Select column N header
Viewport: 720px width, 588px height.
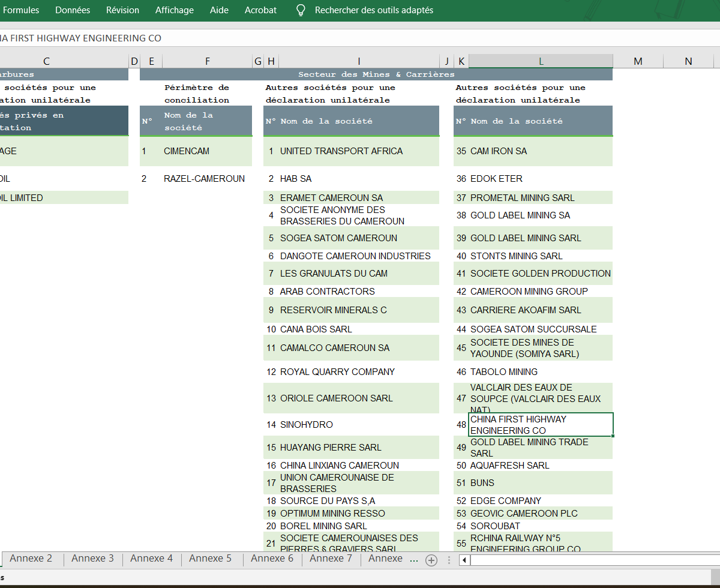point(688,61)
